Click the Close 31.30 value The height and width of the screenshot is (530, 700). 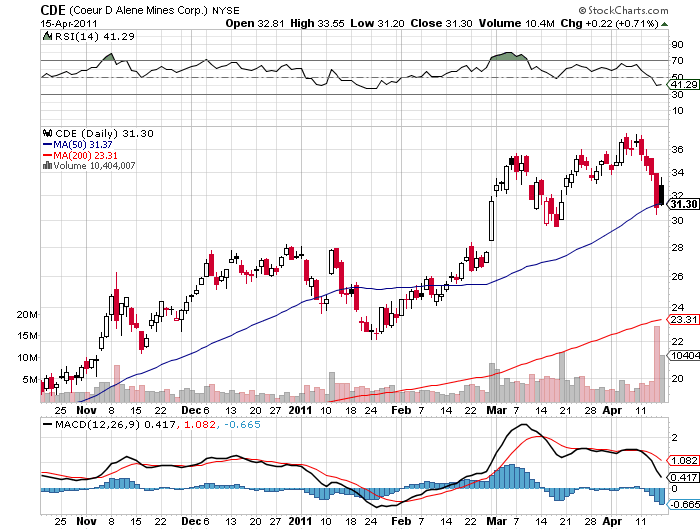pyautogui.click(x=442, y=23)
